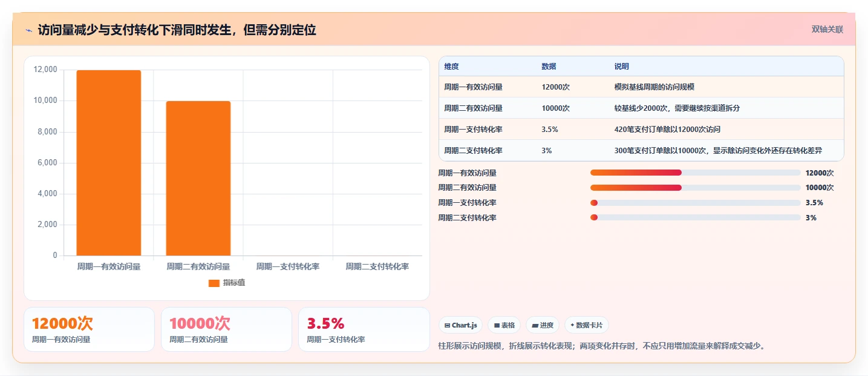868x376 pixels.
Task: Click the 双轴关联 tag in the header
Action: tap(827, 29)
